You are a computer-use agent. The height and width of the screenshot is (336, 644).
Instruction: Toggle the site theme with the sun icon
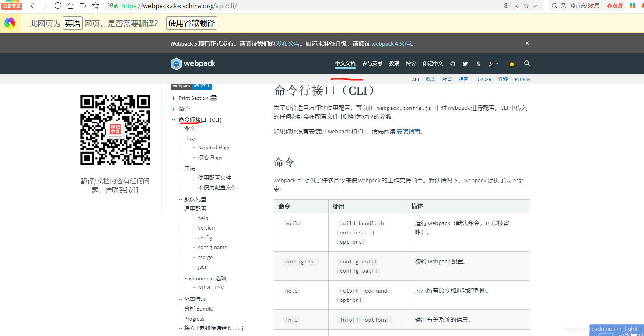click(511, 63)
